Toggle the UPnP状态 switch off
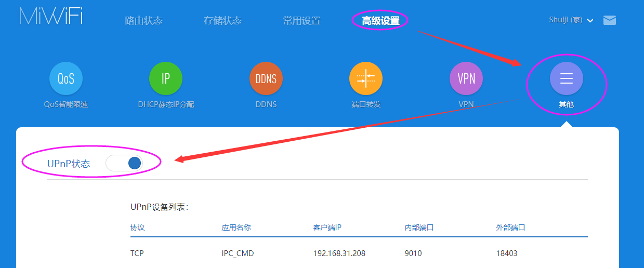The image size is (644, 268). click(124, 163)
